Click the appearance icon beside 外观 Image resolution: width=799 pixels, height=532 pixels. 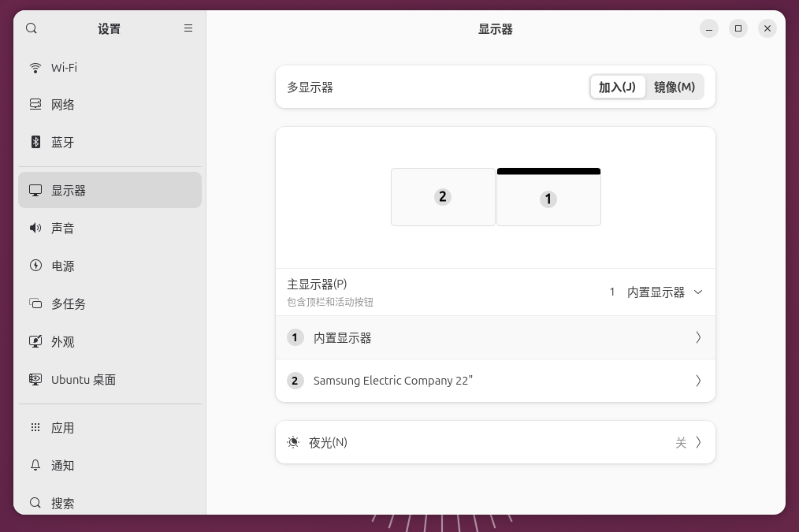(35, 341)
